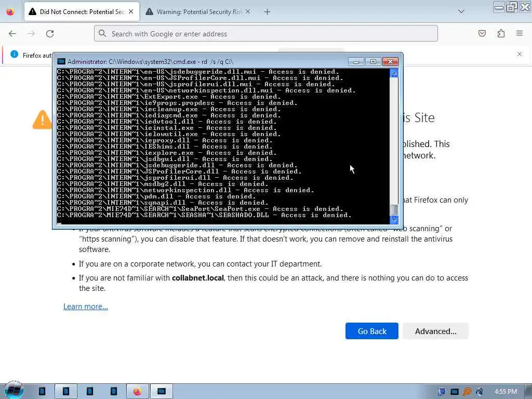The image size is (532, 399).
Task: Close the Administrator cmd.exe window
Action: [x=390, y=61]
